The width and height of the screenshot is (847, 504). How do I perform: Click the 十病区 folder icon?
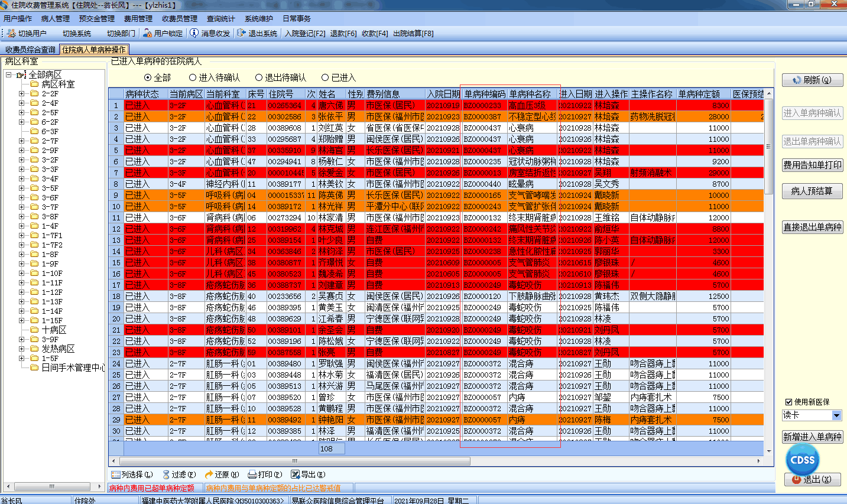click(x=34, y=330)
